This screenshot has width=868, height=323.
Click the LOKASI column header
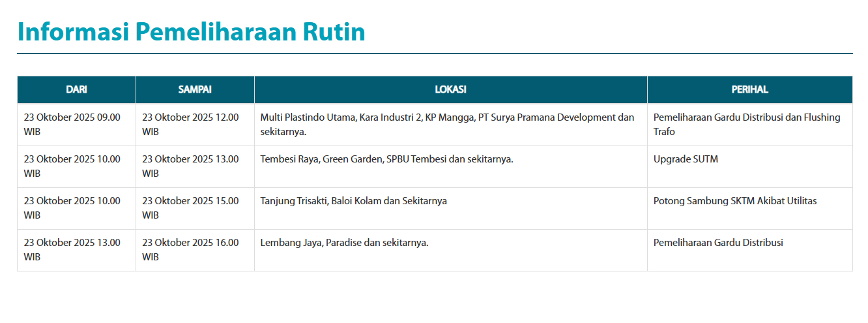click(x=450, y=89)
